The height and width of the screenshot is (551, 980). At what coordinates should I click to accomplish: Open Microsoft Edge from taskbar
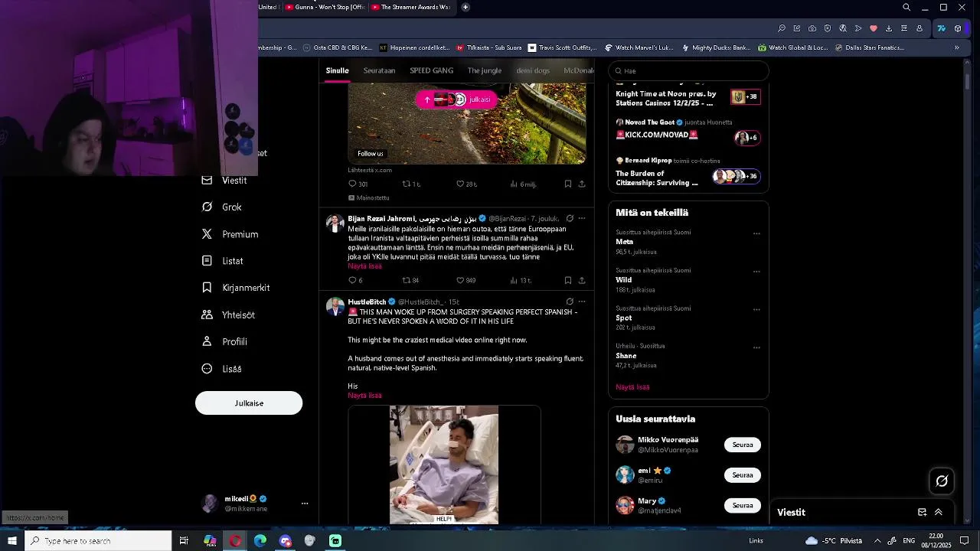click(260, 541)
